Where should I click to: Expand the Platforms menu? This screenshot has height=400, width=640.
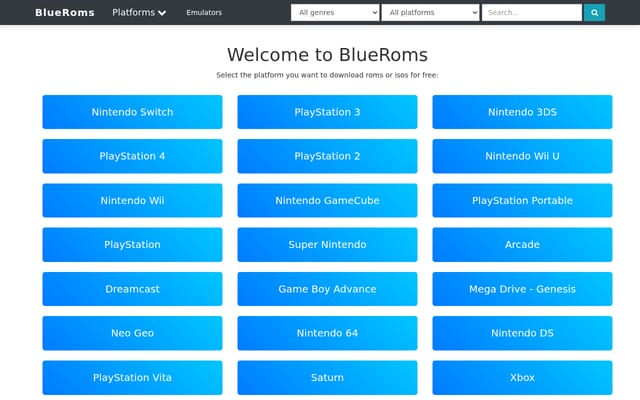(x=139, y=13)
